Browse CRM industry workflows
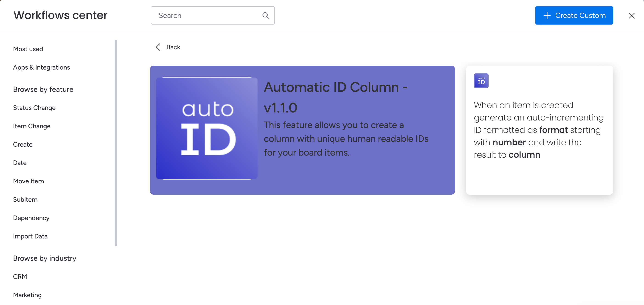The image size is (644, 305). [x=20, y=277]
